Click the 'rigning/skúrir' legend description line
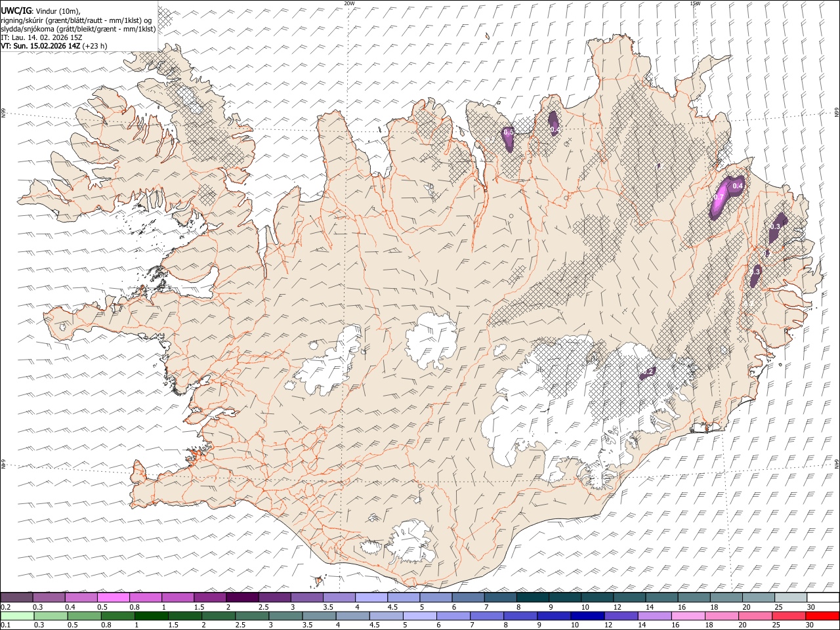This screenshot has height=630, width=840. (75, 20)
